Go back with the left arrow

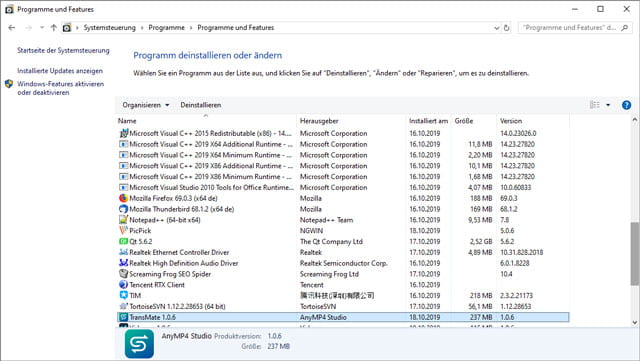click(11, 28)
